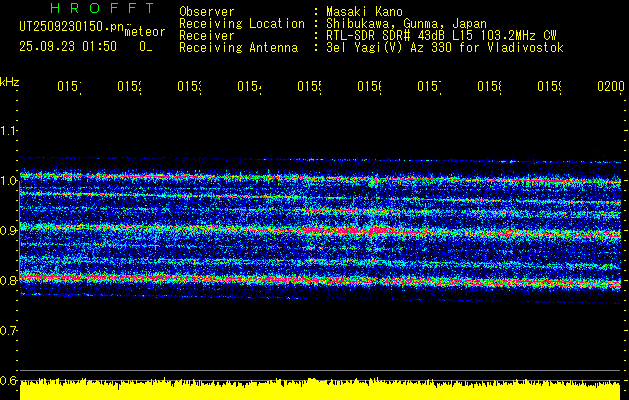Image resolution: width=629 pixels, height=400 pixels.
Task: Click the 0.7 kHz axis tick label
Action: (x=8, y=330)
